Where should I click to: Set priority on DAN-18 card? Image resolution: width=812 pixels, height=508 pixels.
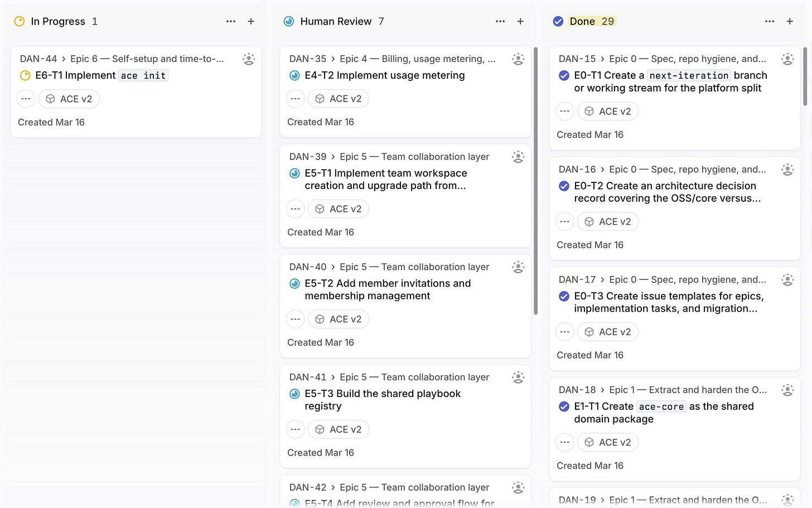tap(565, 443)
